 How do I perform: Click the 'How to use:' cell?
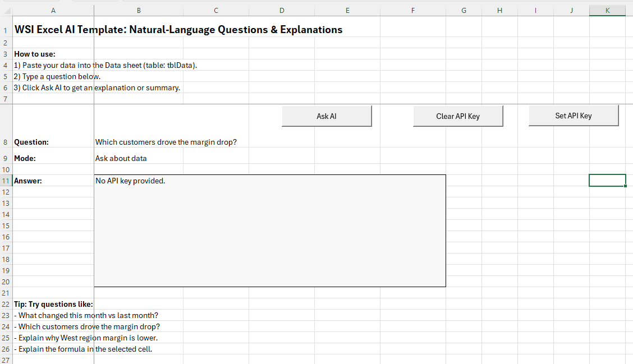[x=35, y=54]
